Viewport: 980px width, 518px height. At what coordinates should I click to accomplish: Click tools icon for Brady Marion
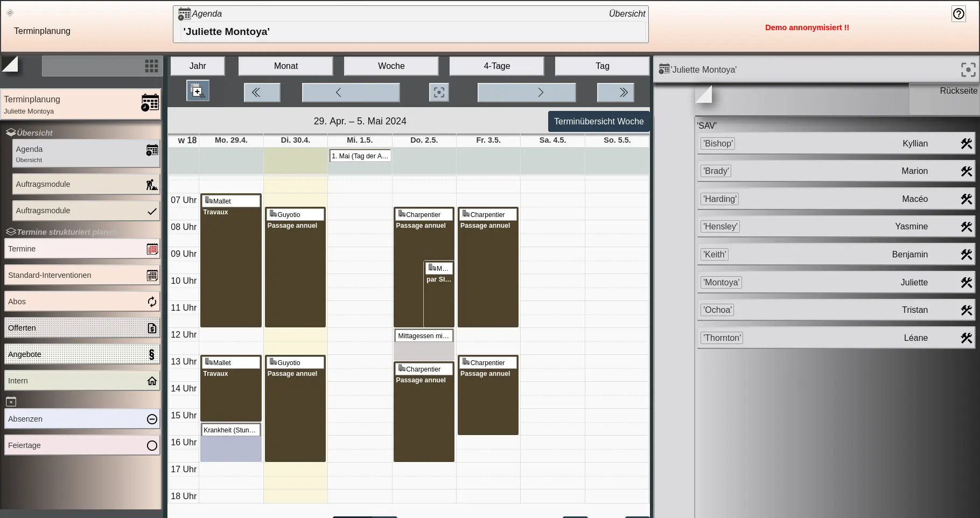point(967,171)
